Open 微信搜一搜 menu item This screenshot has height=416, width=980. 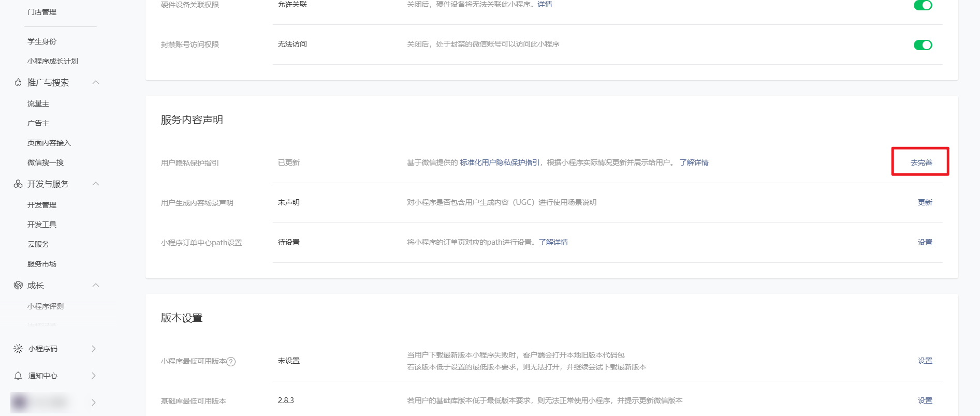(46, 162)
